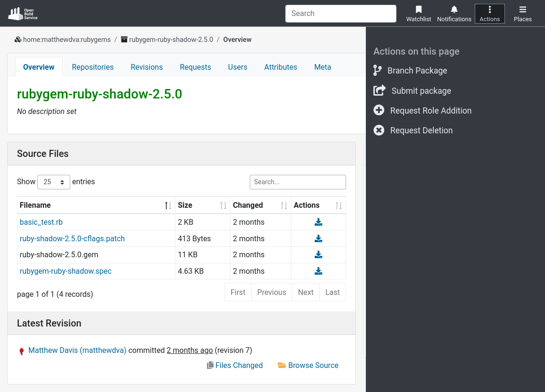
Task: Focus the source files Search field
Action: (297, 182)
